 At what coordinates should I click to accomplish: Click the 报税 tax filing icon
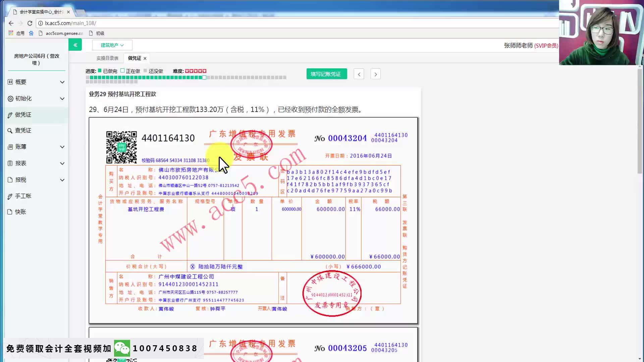pos(10,180)
